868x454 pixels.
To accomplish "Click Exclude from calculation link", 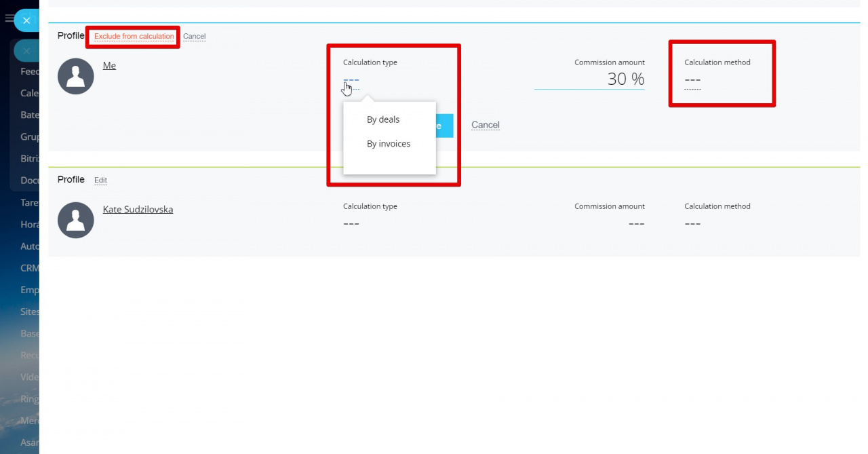I will (134, 37).
